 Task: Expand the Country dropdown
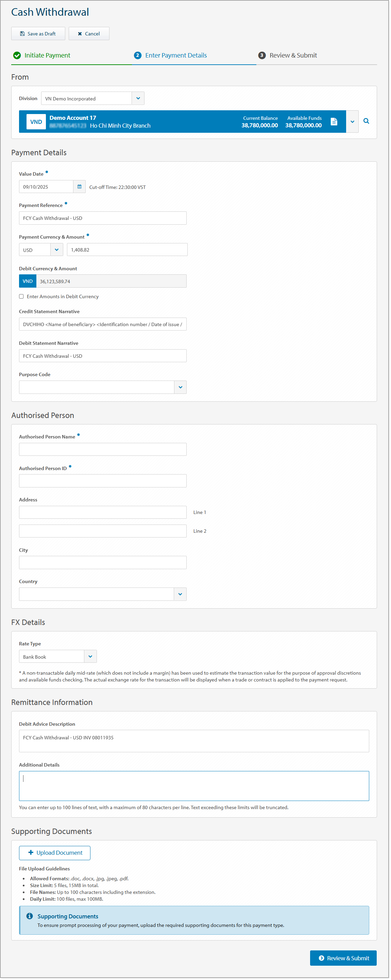click(x=180, y=595)
